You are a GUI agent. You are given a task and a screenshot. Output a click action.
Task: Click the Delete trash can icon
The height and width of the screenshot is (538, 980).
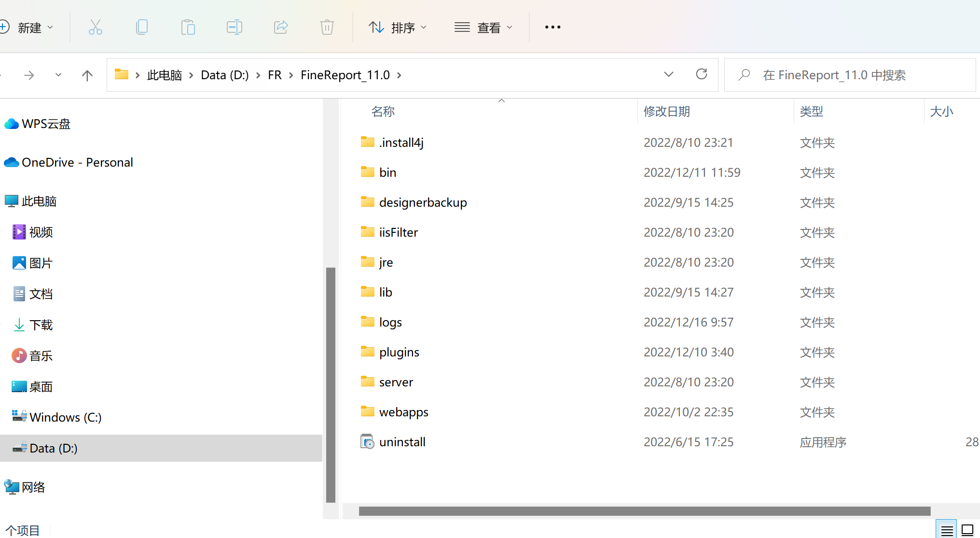click(327, 27)
